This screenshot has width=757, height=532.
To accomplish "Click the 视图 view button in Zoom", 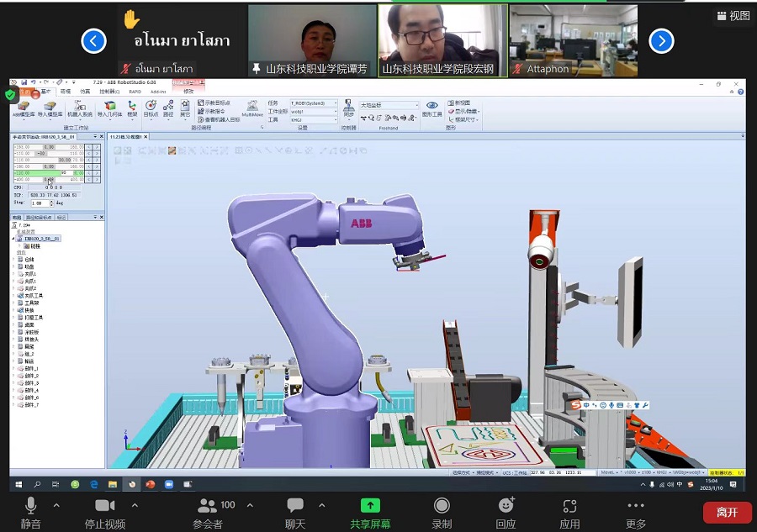I will (733, 16).
